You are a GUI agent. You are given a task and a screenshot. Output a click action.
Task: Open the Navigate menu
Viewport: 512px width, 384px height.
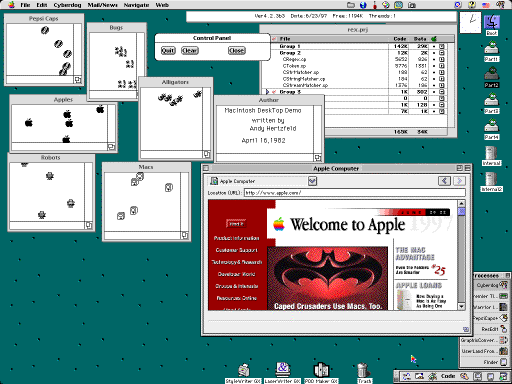[136, 5]
